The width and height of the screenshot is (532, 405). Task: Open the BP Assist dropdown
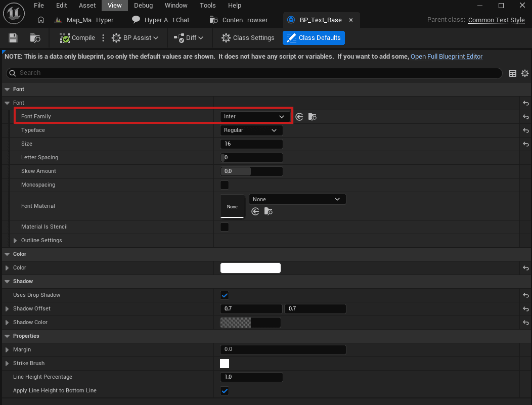click(x=135, y=37)
